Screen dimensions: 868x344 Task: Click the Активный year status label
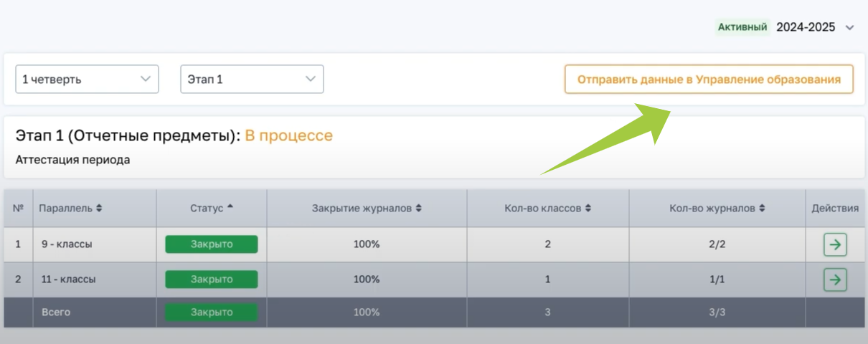pos(742,27)
